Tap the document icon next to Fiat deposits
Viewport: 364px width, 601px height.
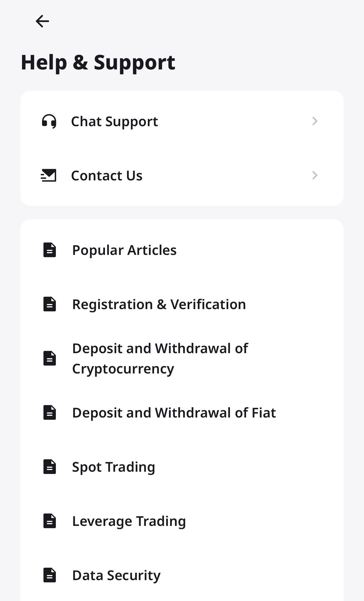(x=50, y=412)
